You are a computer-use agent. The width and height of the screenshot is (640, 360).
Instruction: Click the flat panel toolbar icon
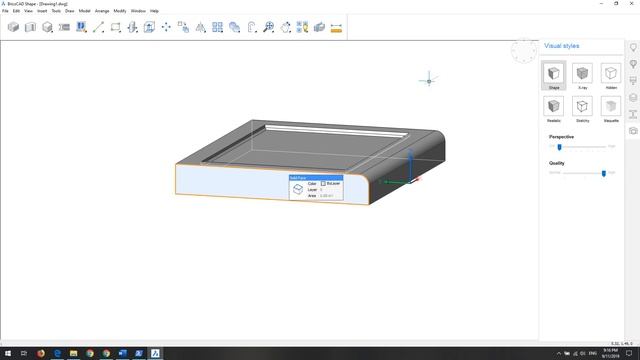coord(64,27)
